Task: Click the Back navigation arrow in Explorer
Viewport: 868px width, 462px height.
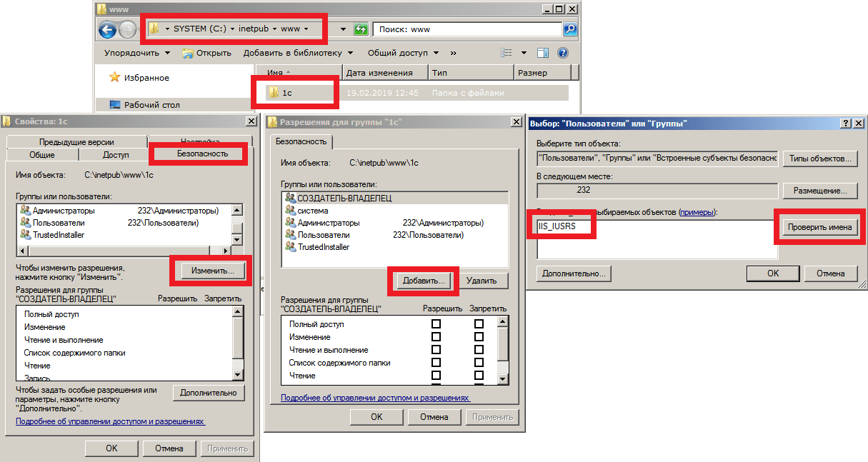Action: (x=107, y=29)
